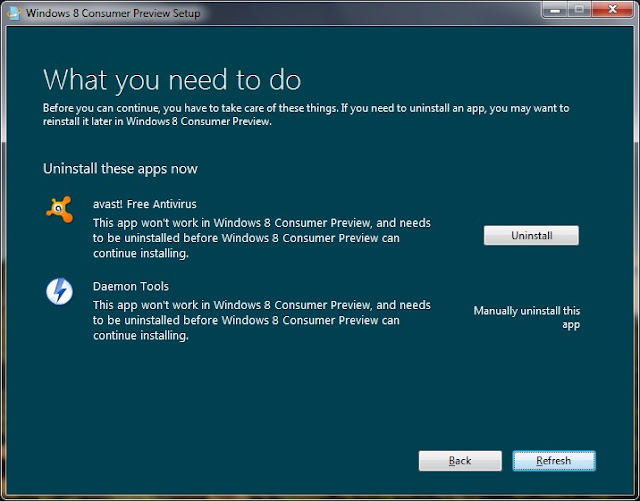Minimize the setup window
Screen dimensions: 640x501
pyautogui.click(x=555, y=9)
